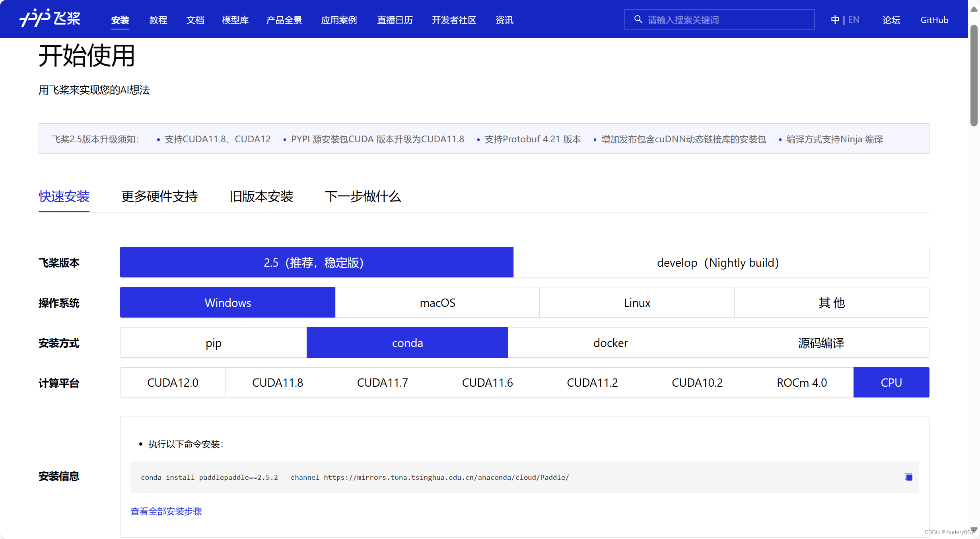Click the PaddlePaddle 飞桨 logo
The width and height of the screenshot is (980, 539).
50,18
